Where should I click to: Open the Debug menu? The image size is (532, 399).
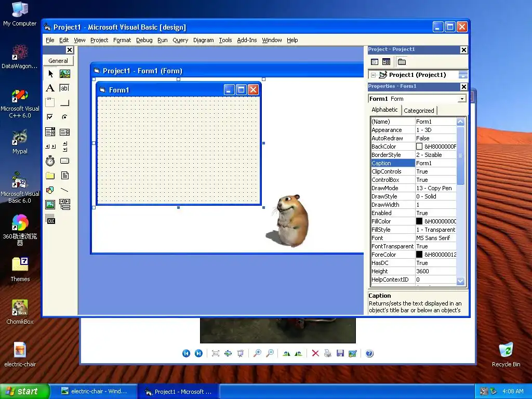click(144, 40)
